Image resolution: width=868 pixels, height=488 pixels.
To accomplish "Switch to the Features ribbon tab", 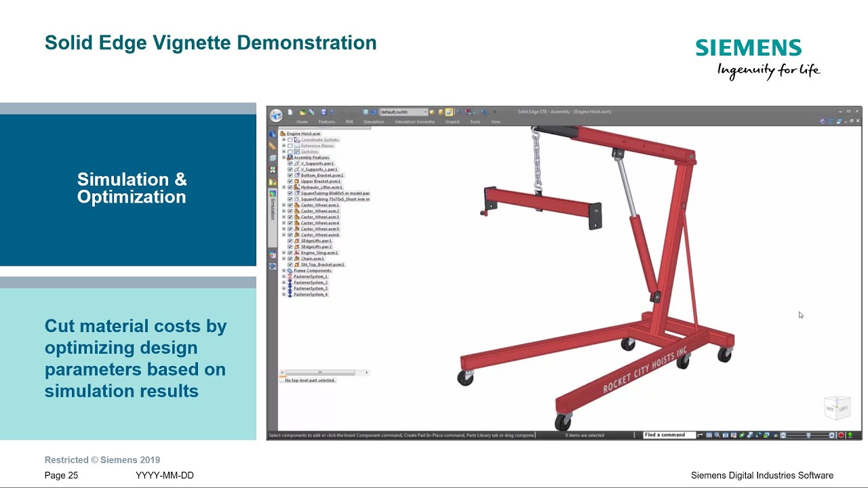I will [x=327, y=122].
